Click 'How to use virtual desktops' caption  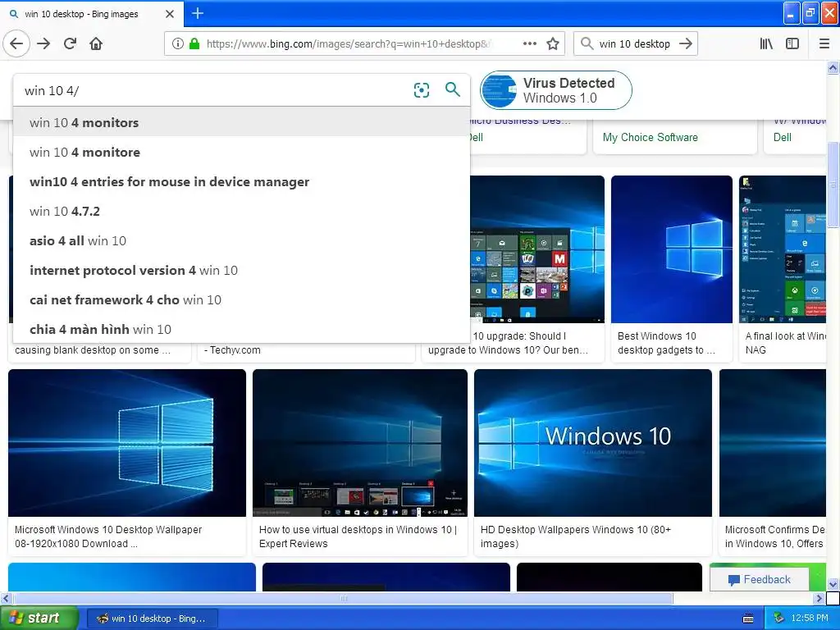click(x=358, y=536)
